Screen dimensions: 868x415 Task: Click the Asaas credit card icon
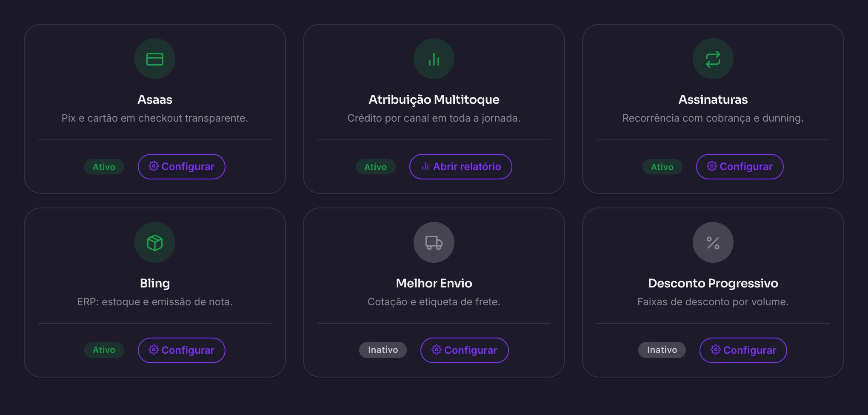[155, 59]
